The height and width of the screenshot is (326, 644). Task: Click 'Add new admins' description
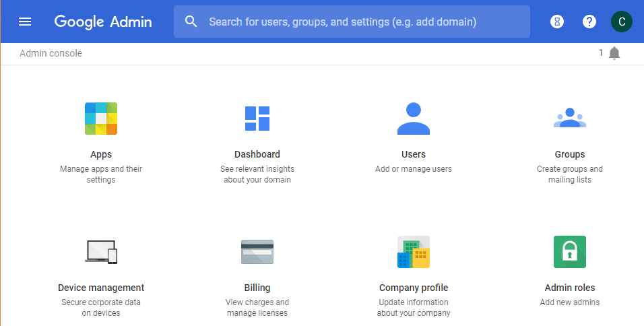point(570,302)
